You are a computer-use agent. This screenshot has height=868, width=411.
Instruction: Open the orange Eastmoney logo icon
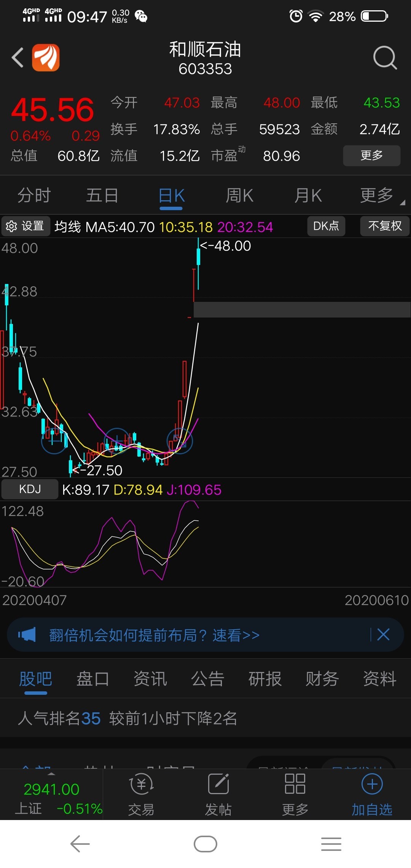46,58
